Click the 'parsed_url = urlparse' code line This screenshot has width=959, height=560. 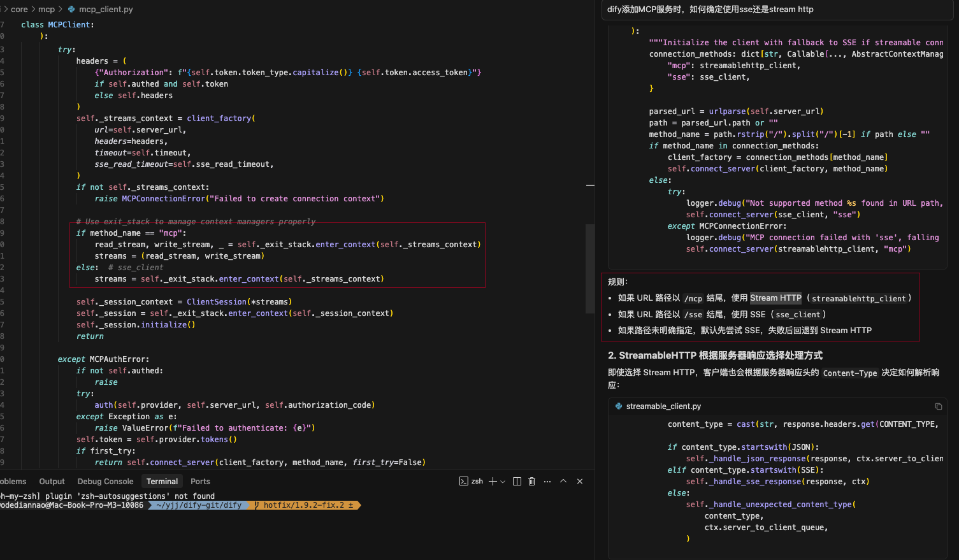point(736,111)
